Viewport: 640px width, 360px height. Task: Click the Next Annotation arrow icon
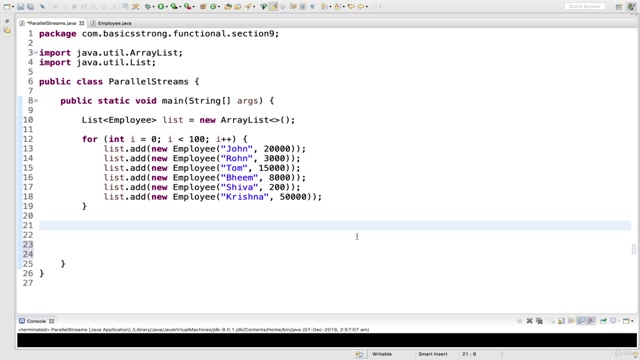pyautogui.click(x=324, y=7)
